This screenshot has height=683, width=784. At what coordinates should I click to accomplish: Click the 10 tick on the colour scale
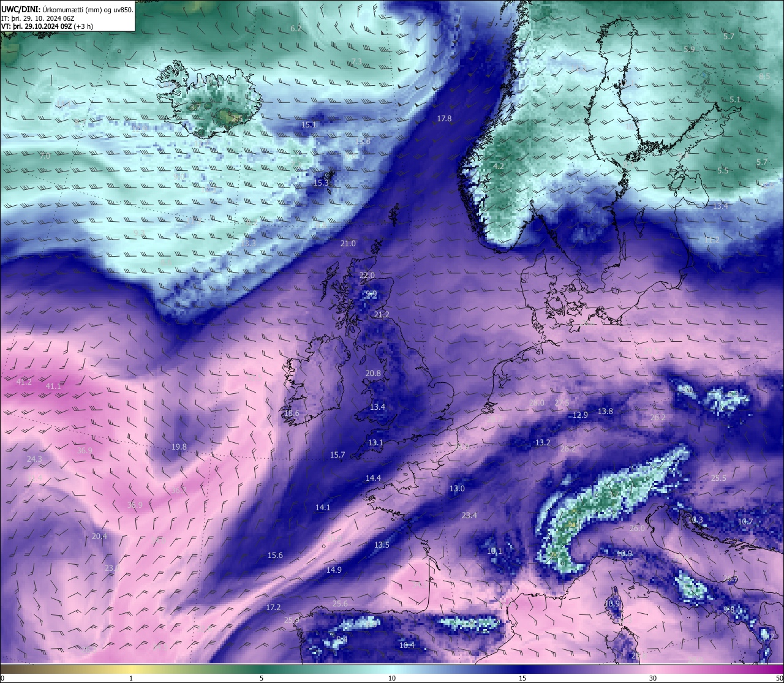click(392, 678)
